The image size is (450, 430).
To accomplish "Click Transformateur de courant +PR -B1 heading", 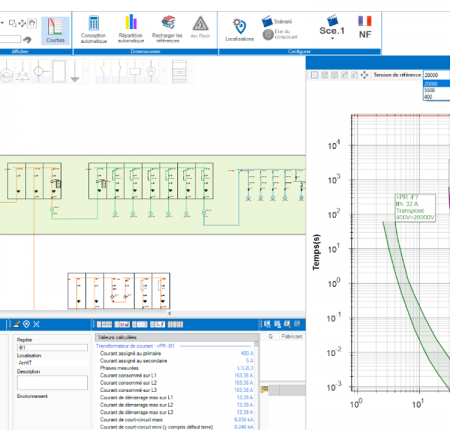I will [x=135, y=346].
